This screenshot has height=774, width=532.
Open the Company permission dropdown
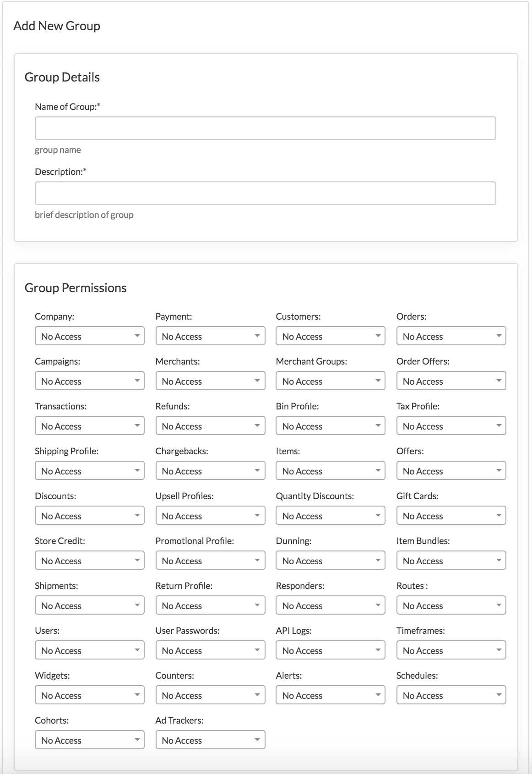click(90, 336)
